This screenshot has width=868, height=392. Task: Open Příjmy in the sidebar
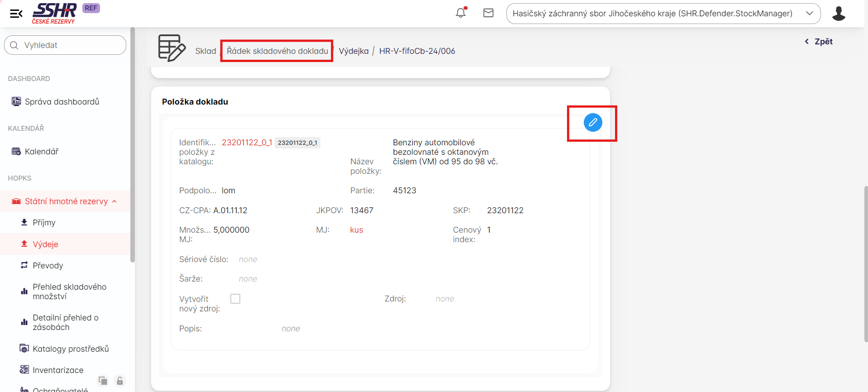click(x=44, y=223)
